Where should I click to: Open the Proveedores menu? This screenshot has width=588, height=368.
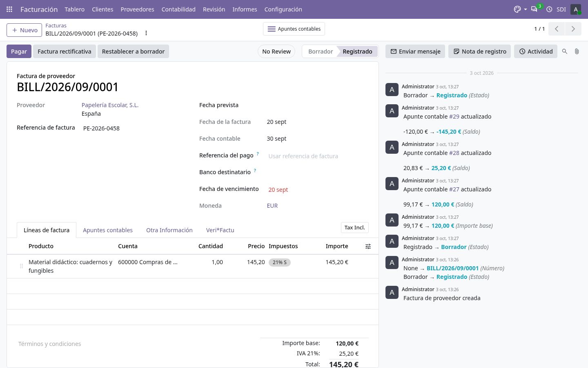(x=137, y=9)
